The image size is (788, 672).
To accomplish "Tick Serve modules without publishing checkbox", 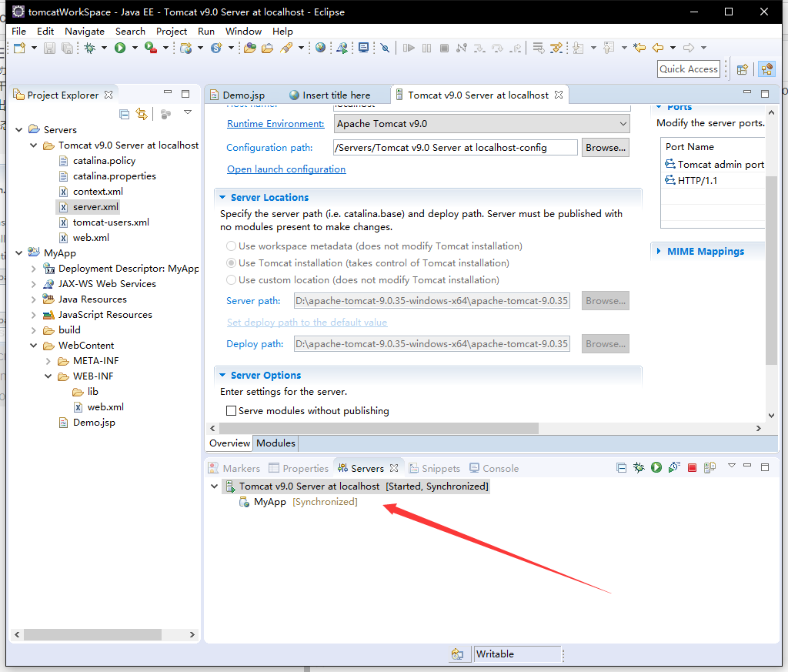I will (x=231, y=410).
